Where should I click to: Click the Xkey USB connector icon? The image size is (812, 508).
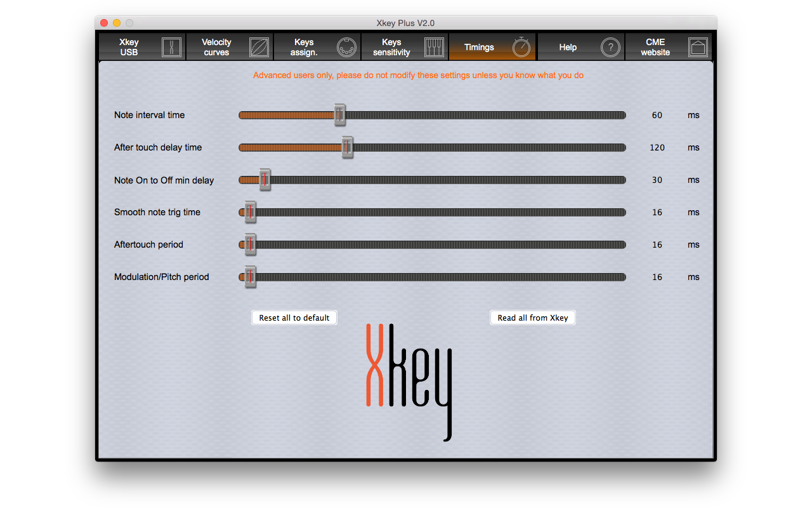(x=171, y=48)
